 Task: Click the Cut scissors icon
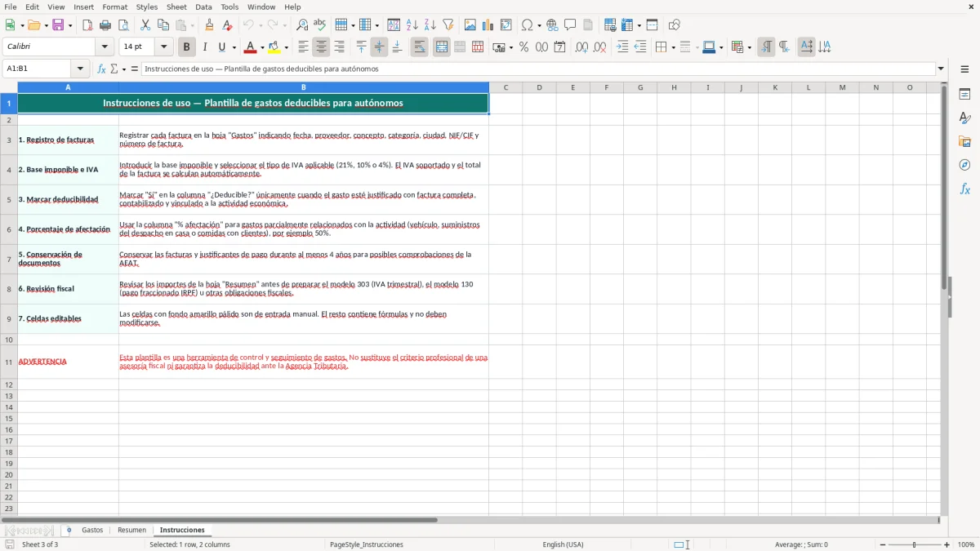(145, 25)
